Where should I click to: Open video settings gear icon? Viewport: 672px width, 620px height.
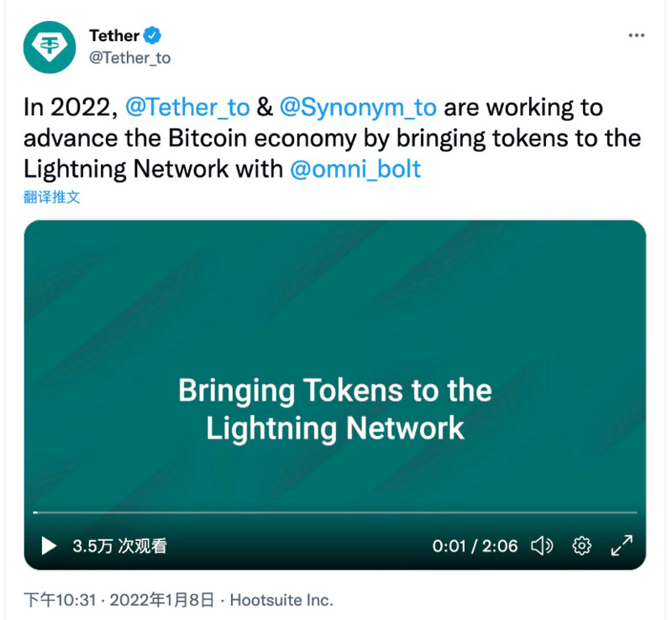click(581, 546)
